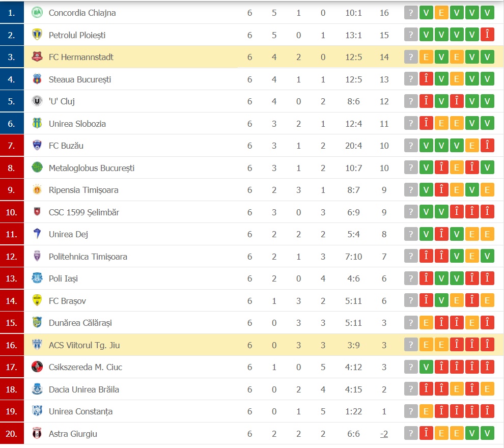Screen dimensions: 504x448
Task: Click the Concordia Chiajna club crest
Action: click(x=37, y=13)
